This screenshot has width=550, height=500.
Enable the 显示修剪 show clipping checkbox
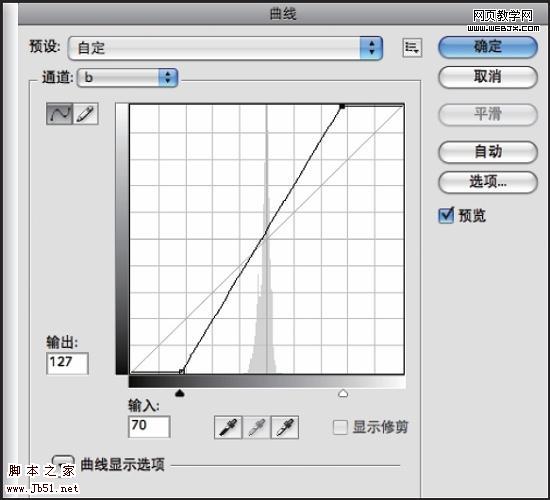[340, 427]
